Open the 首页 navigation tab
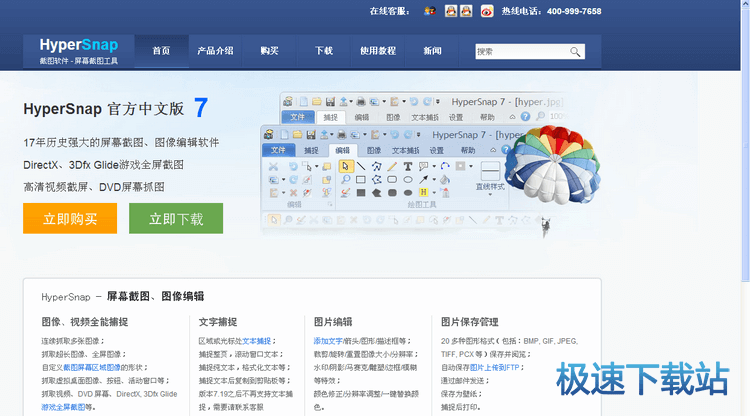This screenshot has width=750, height=416. tap(161, 51)
